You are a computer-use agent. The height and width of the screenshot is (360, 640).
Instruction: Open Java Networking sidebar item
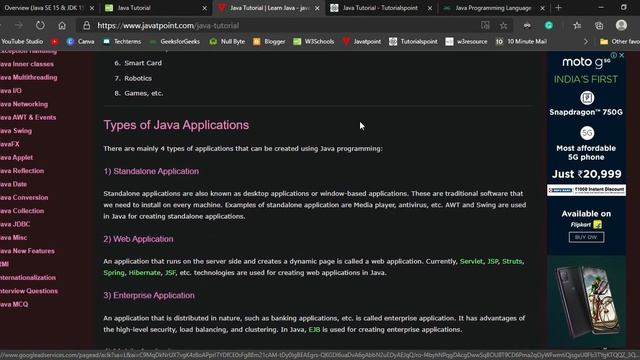tap(24, 104)
